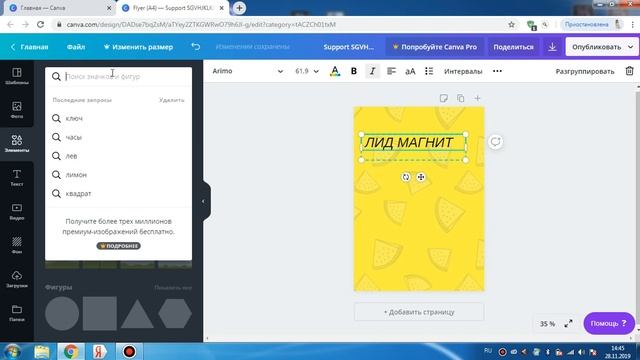Select recent search ключ
Screen dimensions: 640x360
pyautogui.click(x=118, y=118)
